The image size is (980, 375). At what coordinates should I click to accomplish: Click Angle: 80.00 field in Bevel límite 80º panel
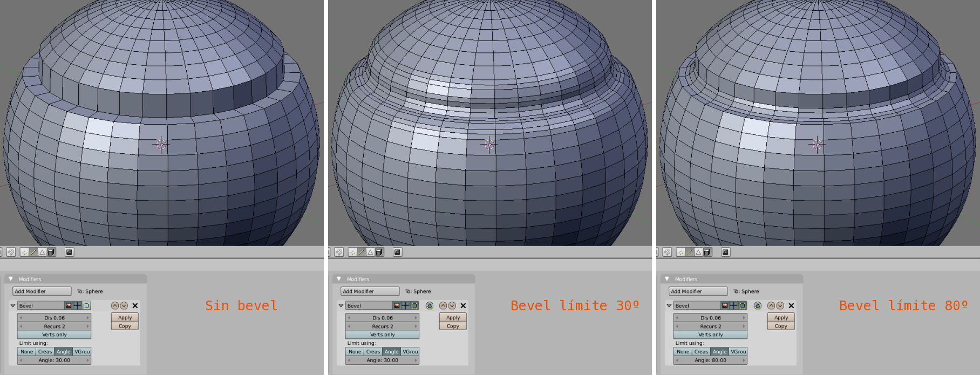[710, 360]
